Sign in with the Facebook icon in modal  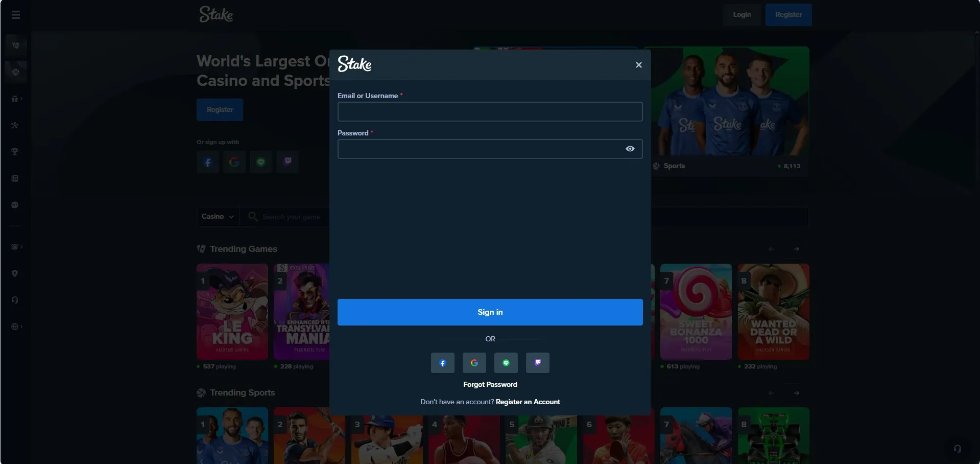pos(442,363)
